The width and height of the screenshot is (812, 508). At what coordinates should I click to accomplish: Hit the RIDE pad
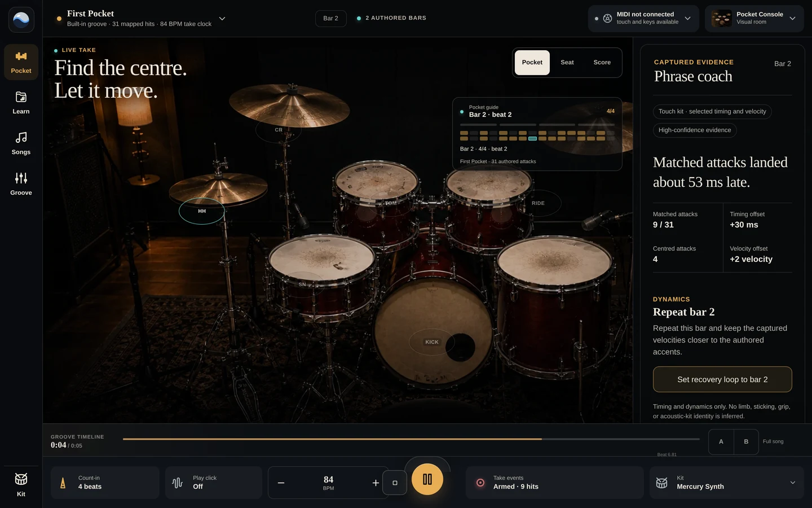coord(538,203)
